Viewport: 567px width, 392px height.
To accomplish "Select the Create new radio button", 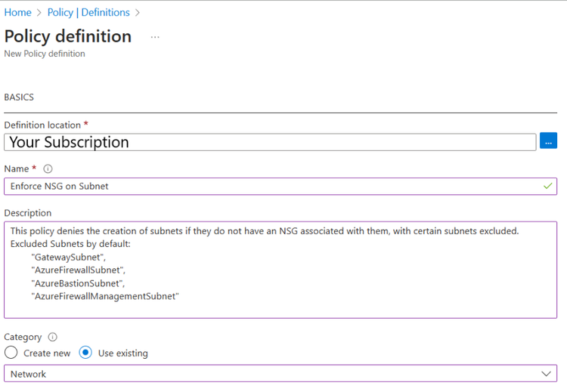I will (x=11, y=353).
